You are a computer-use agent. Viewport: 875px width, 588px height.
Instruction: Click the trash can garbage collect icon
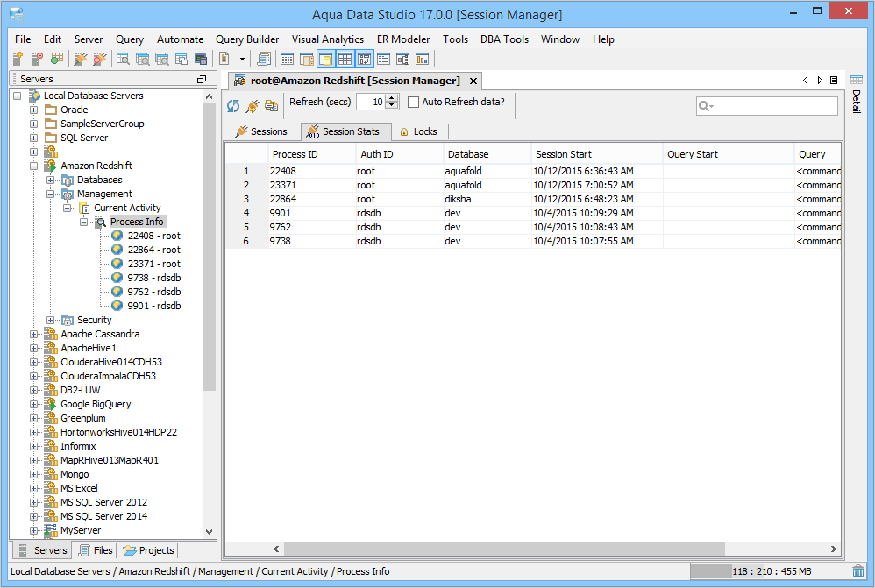(x=858, y=571)
